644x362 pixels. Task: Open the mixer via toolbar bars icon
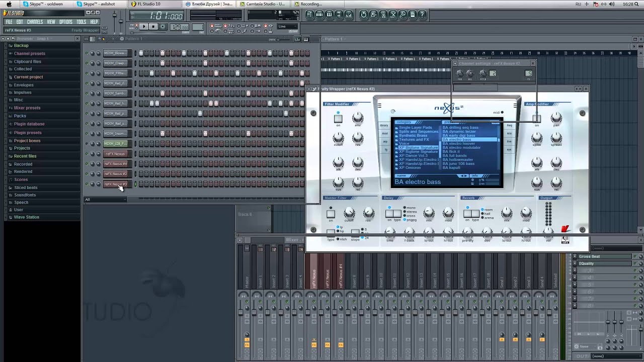pos(349,15)
